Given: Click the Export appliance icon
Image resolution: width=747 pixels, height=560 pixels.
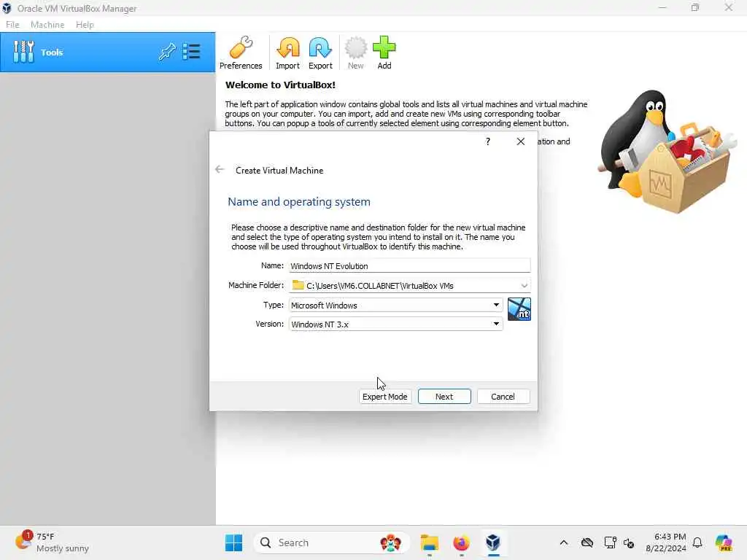Looking at the screenshot, I should [x=320, y=52].
